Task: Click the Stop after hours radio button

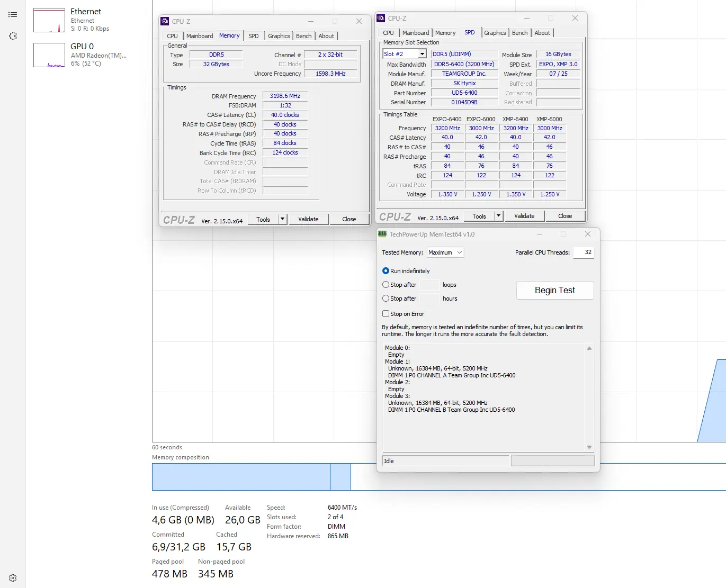Action: click(386, 298)
